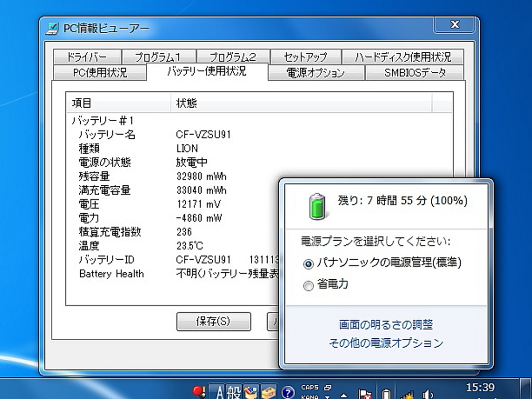
Task: Select the 種類 row
Action: click(89, 148)
